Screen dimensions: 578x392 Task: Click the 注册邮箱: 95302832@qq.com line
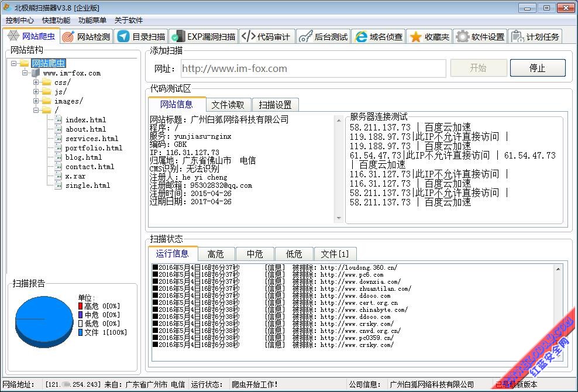pyautogui.click(x=201, y=185)
